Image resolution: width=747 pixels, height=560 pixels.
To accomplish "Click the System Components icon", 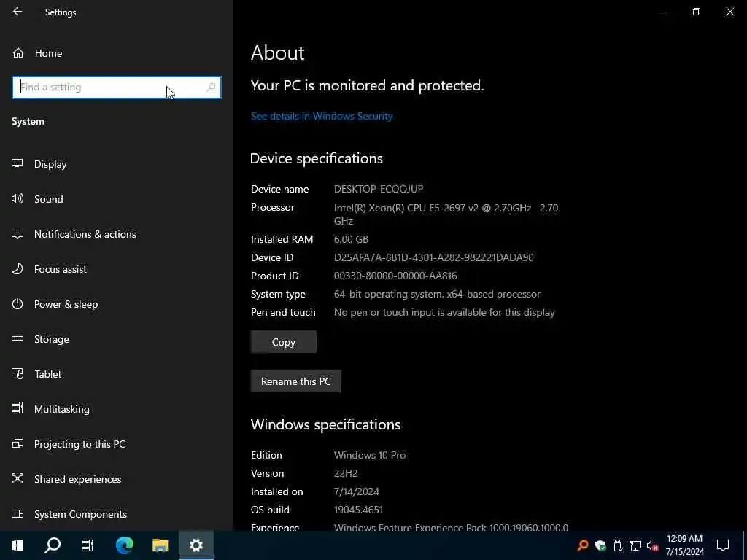I will tap(18, 514).
